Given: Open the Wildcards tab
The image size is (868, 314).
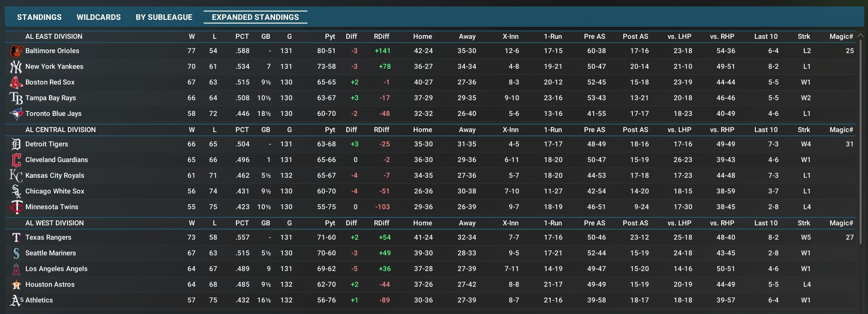Looking at the screenshot, I should 98,17.
